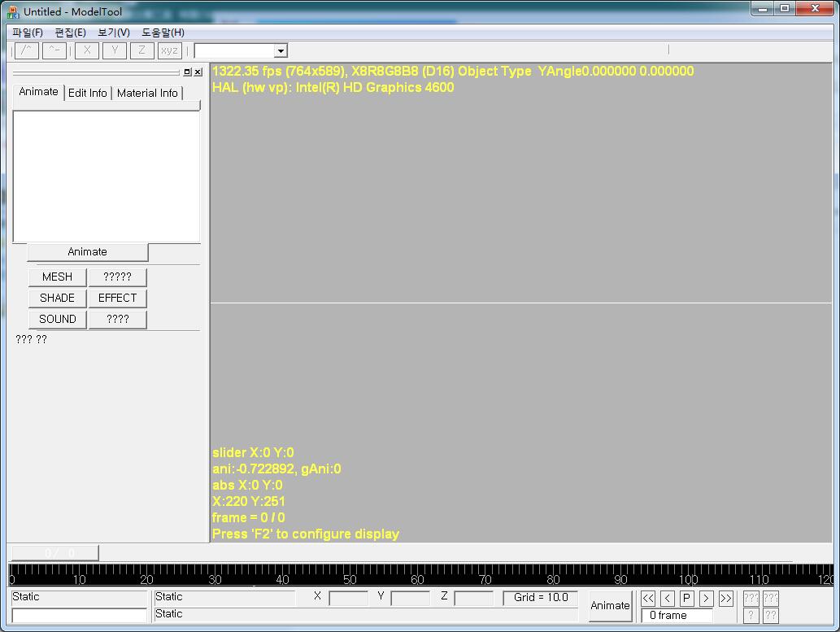Screen dimensions: 840x632
Task: Click the Y axis toolbar button
Action: [x=115, y=50]
